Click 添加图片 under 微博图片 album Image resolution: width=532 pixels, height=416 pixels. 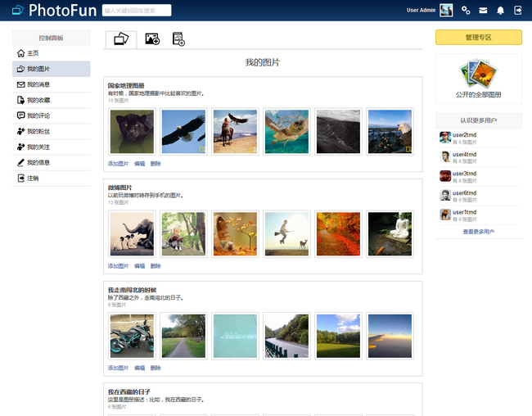point(118,266)
